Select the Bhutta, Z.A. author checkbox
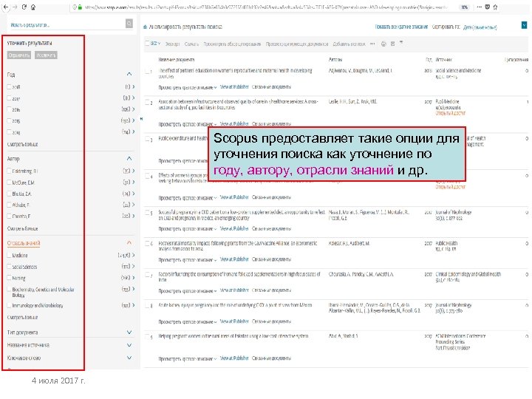 9,194
